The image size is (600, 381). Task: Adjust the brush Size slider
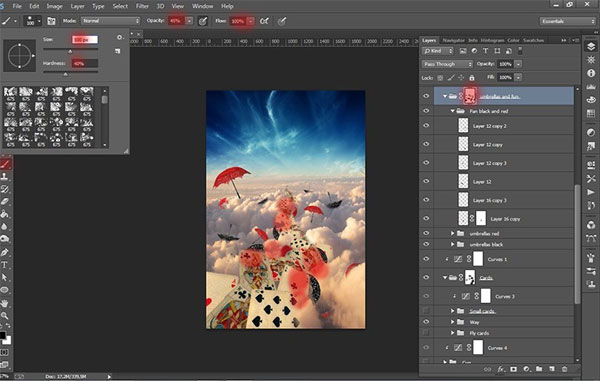click(x=70, y=50)
